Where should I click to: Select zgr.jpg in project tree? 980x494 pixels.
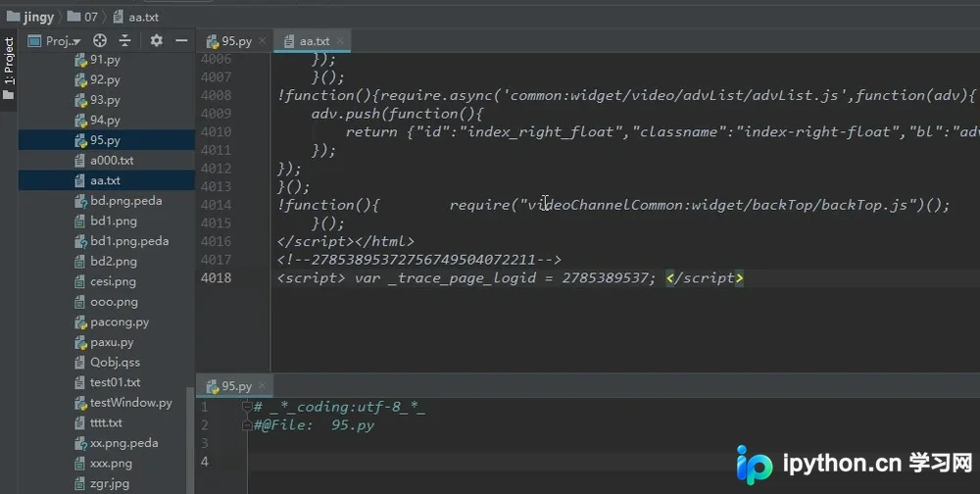click(x=110, y=483)
